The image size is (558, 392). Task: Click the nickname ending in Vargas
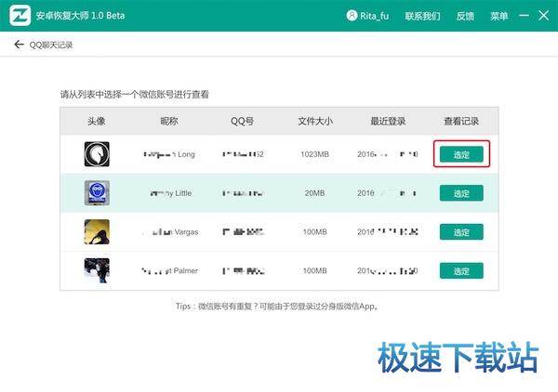click(170, 232)
